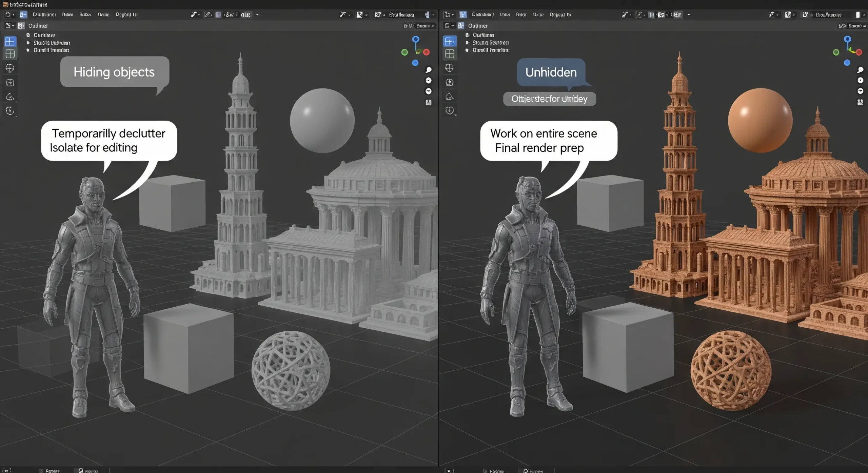
Task: Toggle the highlighted shading button in left header
Action: click(218, 15)
